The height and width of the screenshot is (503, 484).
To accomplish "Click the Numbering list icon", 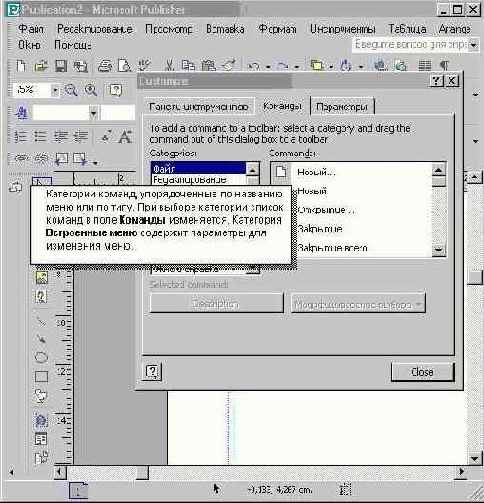I will coord(21,137).
